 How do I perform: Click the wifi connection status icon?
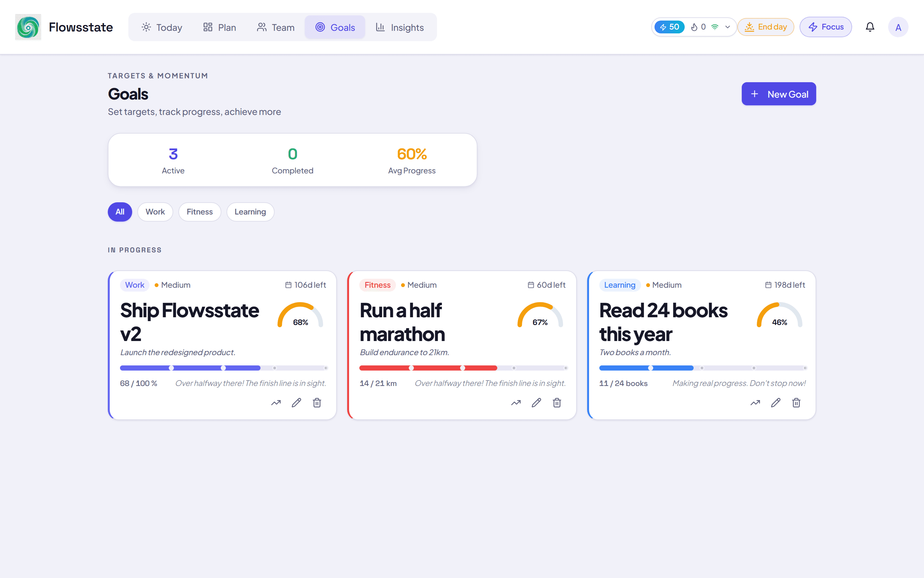tap(715, 27)
